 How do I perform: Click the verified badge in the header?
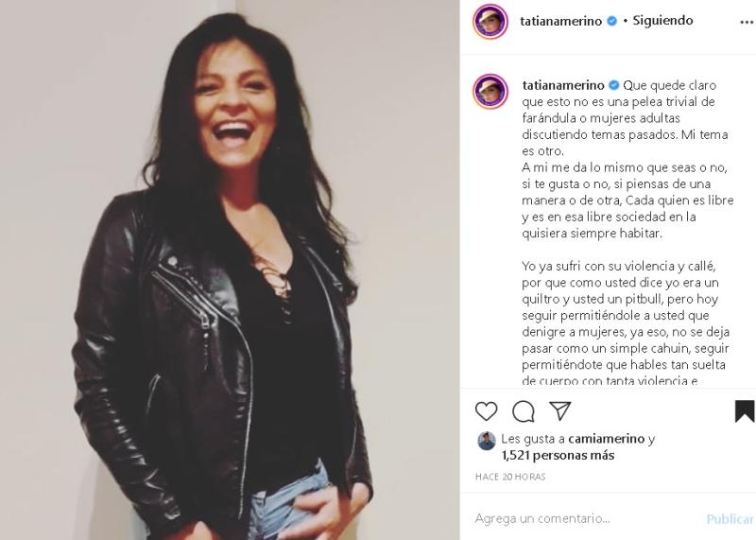611,21
